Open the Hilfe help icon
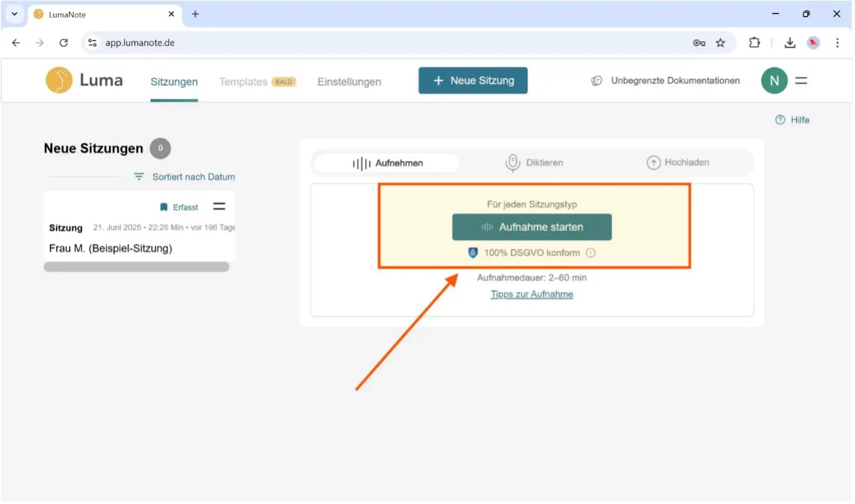 click(780, 120)
